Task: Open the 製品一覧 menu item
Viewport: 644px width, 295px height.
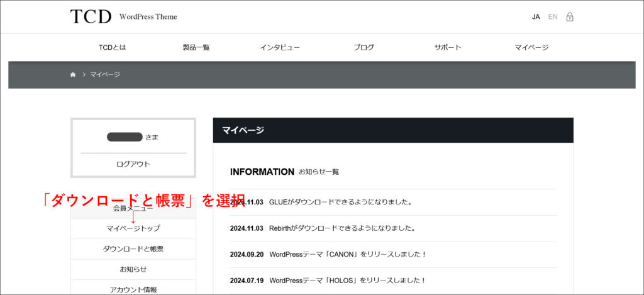Action: tap(196, 48)
